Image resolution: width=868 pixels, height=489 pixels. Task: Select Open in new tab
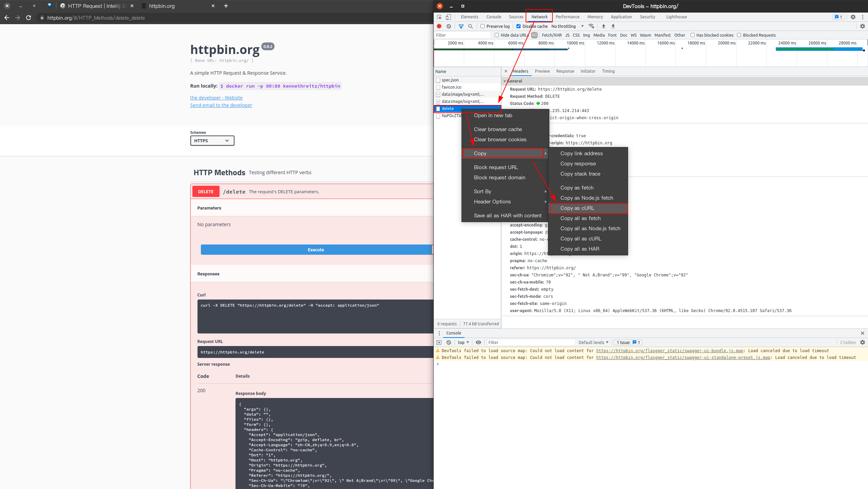(505, 115)
